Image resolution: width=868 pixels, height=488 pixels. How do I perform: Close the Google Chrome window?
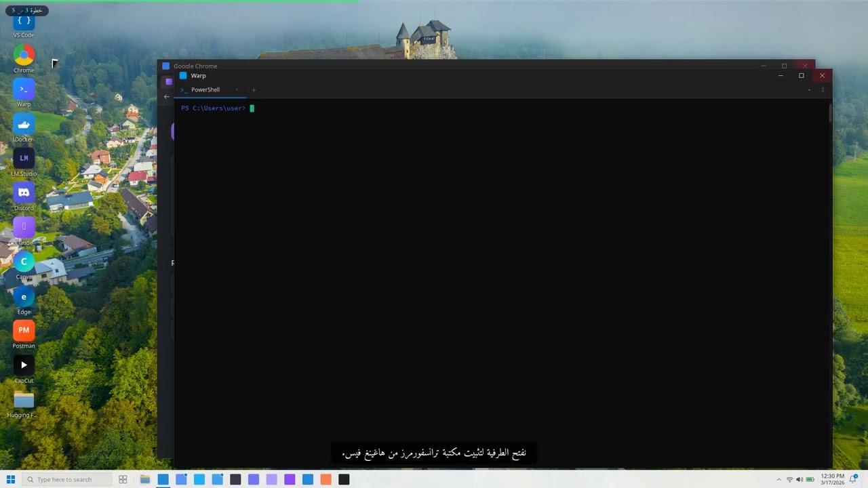click(805, 66)
